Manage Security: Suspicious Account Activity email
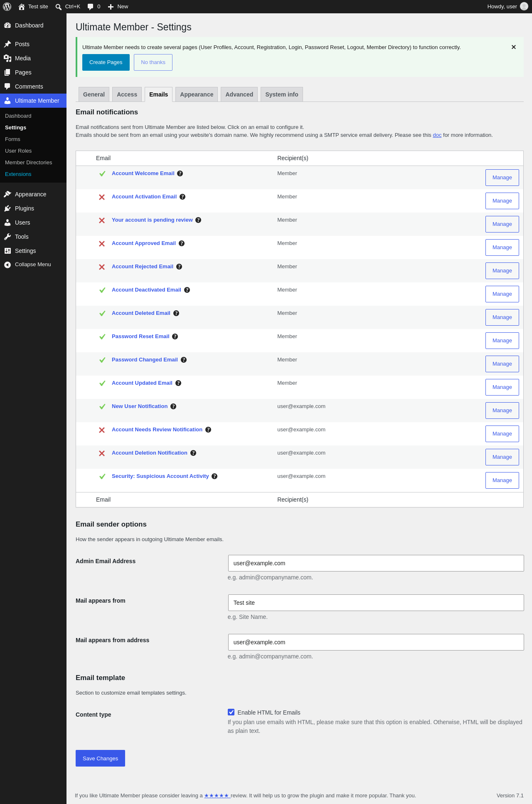The image size is (532, 804). tap(502, 480)
